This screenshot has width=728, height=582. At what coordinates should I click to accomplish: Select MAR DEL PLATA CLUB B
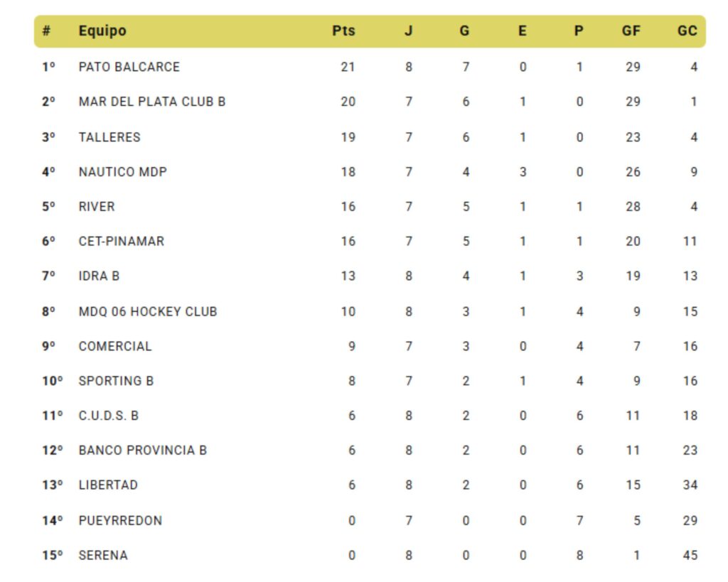pos(152,102)
